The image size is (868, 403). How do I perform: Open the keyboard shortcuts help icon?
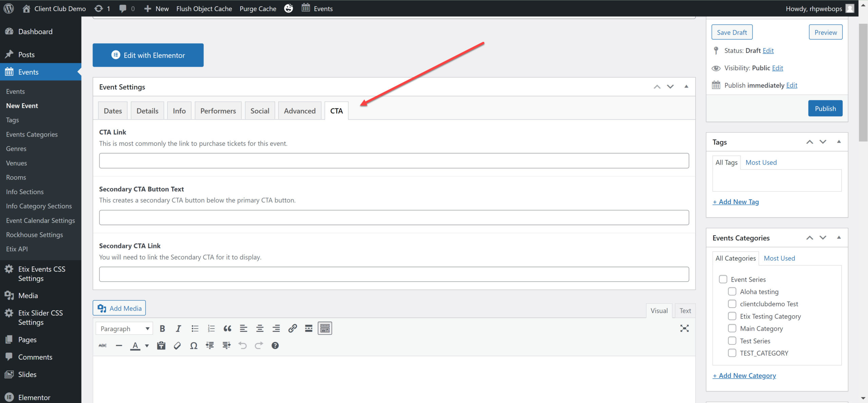pyautogui.click(x=275, y=346)
